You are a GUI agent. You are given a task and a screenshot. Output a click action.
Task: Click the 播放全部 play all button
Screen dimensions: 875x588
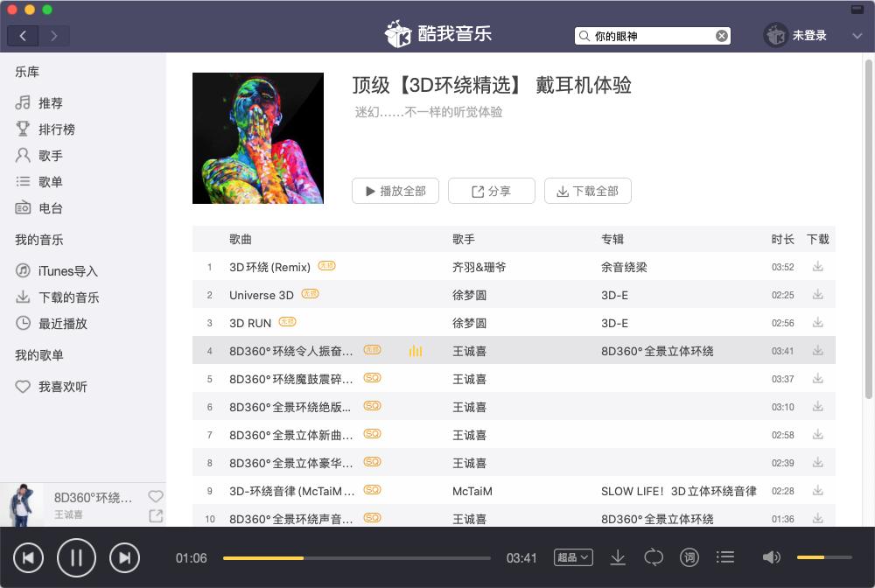[x=395, y=191]
